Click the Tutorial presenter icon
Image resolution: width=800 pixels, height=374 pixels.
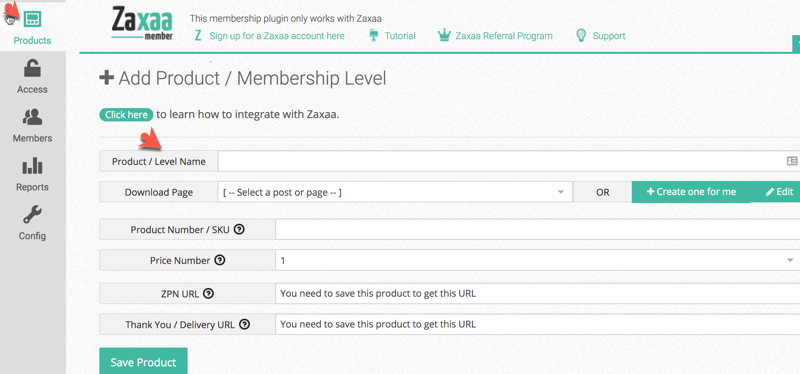(374, 36)
